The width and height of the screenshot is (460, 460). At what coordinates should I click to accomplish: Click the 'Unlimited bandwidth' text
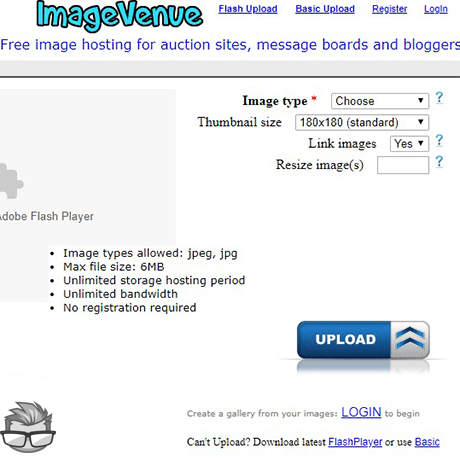tap(120, 294)
